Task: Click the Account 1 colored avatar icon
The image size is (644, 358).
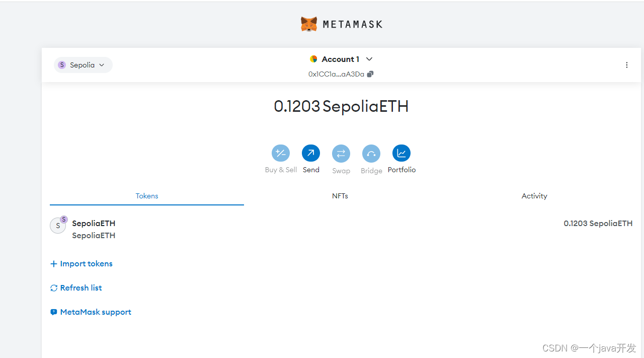Action: [313, 59]
